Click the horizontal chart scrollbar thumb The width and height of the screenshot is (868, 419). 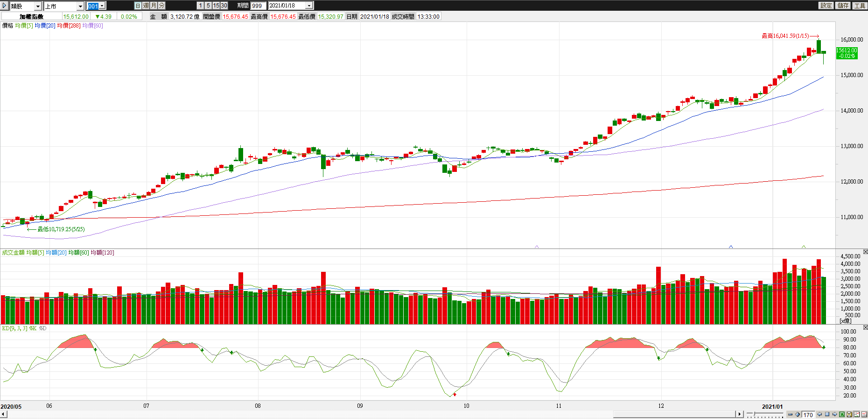674,414
